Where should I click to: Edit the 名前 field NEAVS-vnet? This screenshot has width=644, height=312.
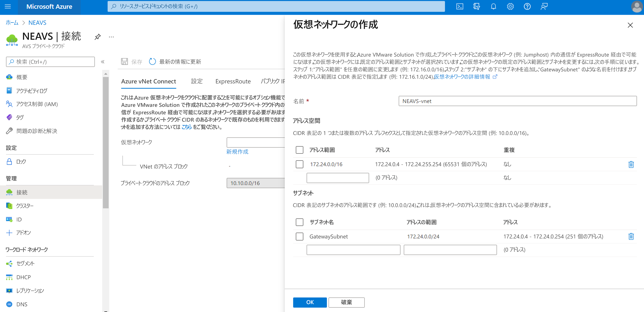pyautogui.click(x=518, y=101)
